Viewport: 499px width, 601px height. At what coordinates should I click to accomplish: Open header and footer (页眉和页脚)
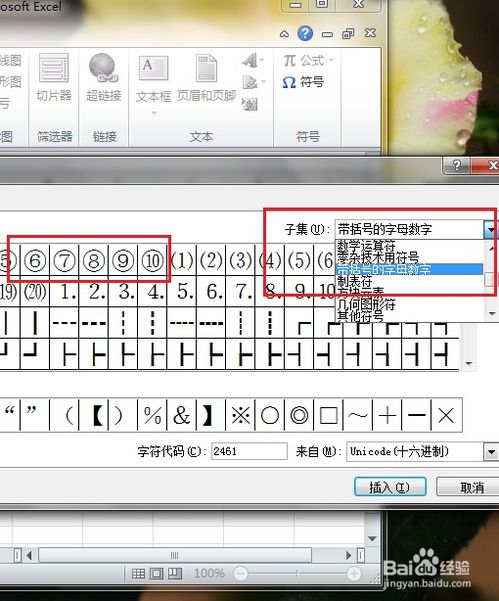pos(206,79)
